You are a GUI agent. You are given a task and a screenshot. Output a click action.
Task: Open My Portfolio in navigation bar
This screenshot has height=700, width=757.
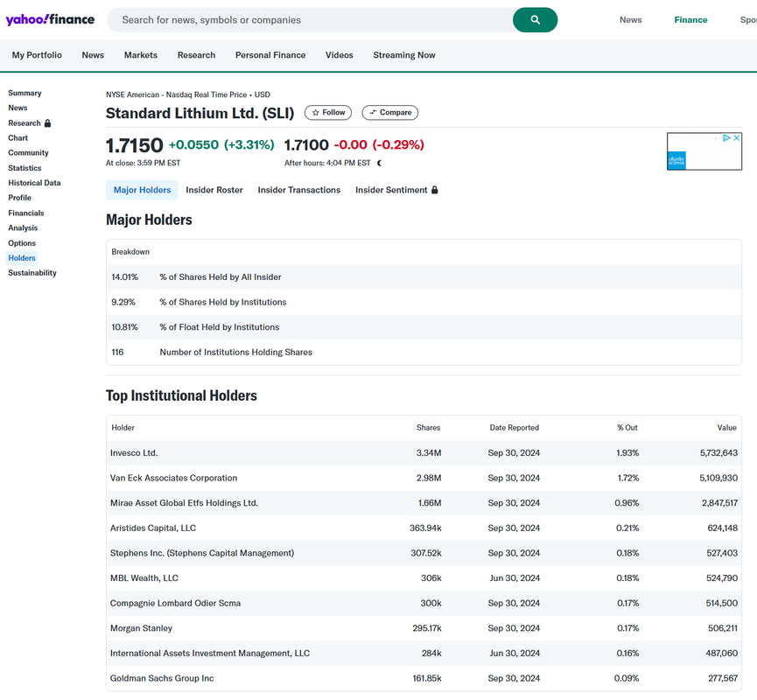[37, 55]
